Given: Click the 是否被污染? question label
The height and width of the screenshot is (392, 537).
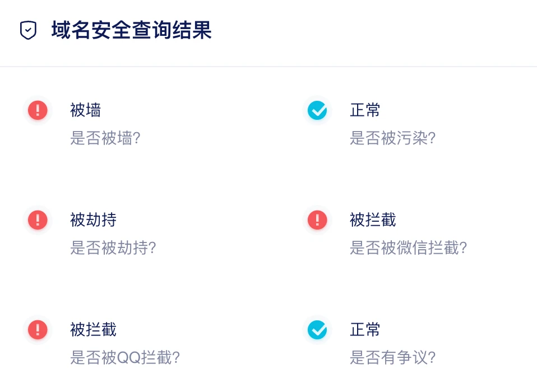Looking at the screenshot, I should (392, 138).
